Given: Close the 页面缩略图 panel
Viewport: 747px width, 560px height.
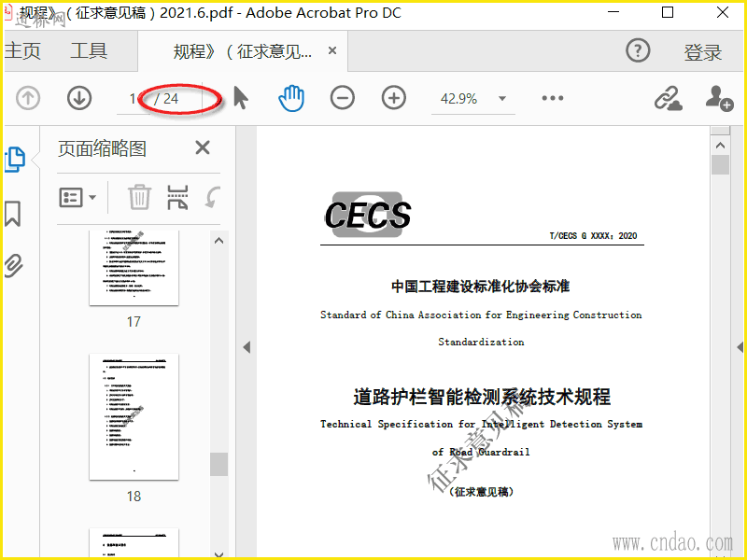Looking at the screenshot, I should tap(203, 147).
